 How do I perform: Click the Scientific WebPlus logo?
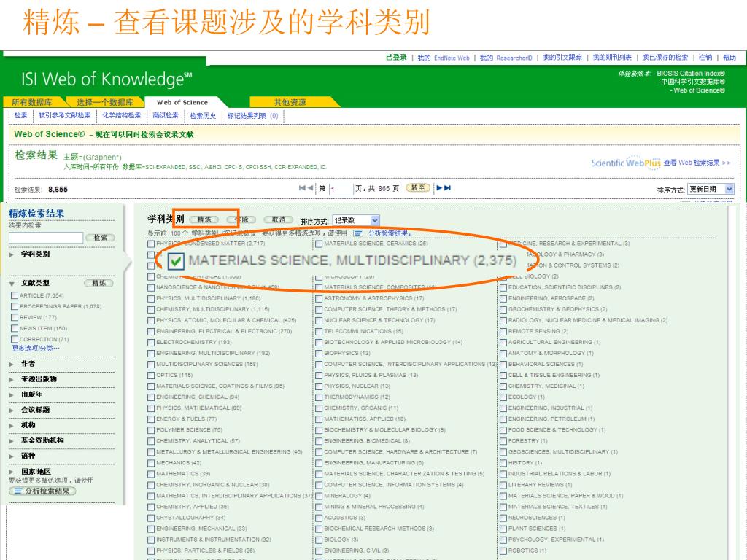[625, 163]
